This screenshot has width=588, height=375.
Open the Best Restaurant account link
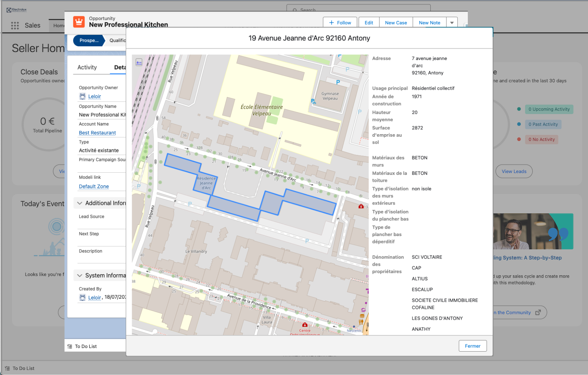(x=97, y=133)
